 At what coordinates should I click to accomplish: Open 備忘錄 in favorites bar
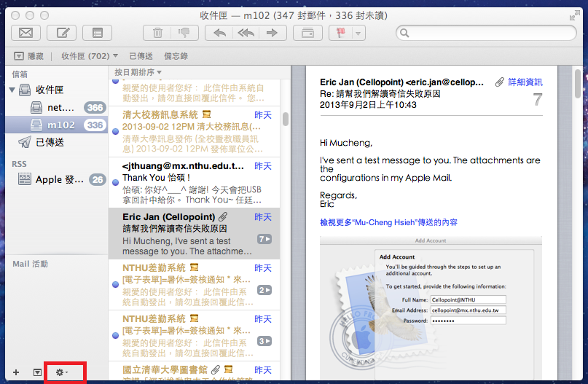point(175,56)
